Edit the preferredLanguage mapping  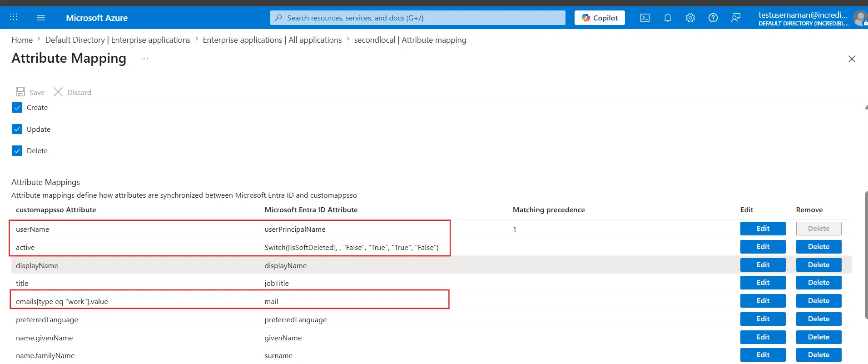click(x=763, y=319)
